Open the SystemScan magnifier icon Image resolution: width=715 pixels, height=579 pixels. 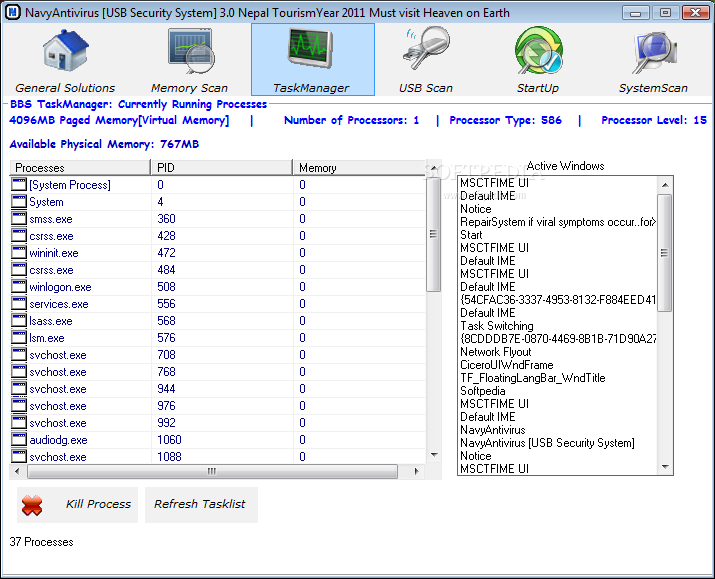tap(654, 52)
